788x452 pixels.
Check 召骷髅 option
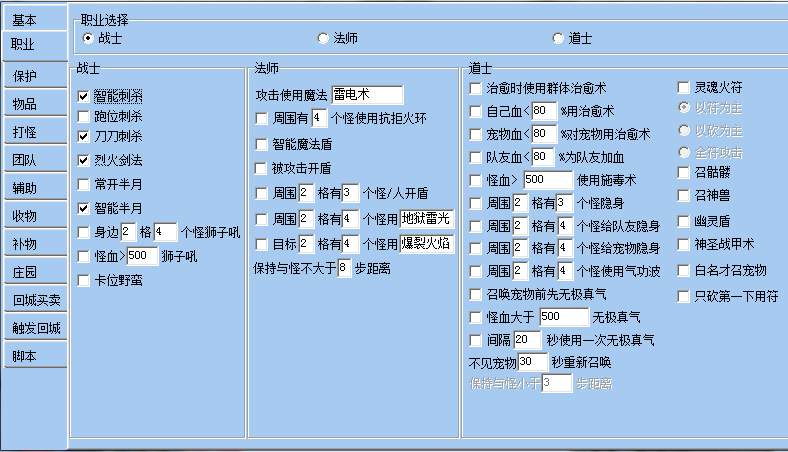tap(683, 172)
